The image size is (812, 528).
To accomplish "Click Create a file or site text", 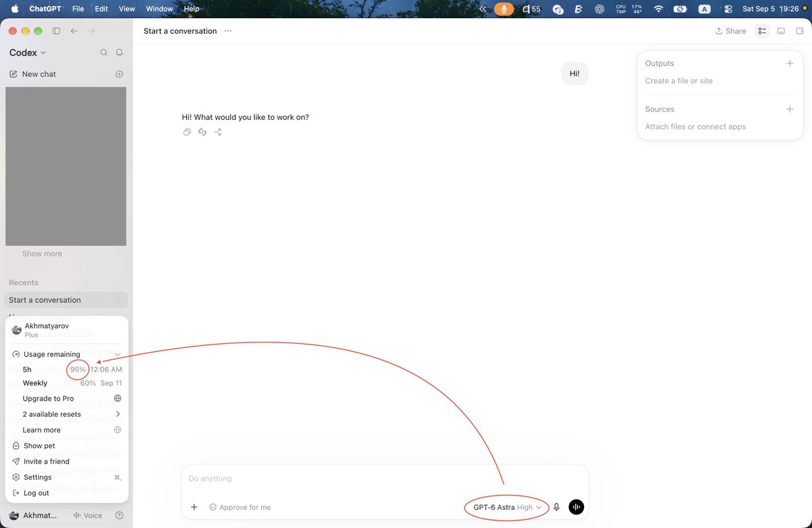I will pyautogui.click(x=679, y=81).
